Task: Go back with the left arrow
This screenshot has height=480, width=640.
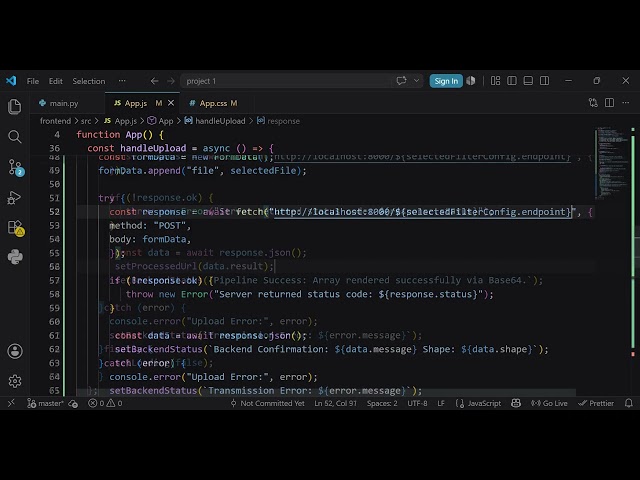Action: pyautogui.click(x=154, y=81)
